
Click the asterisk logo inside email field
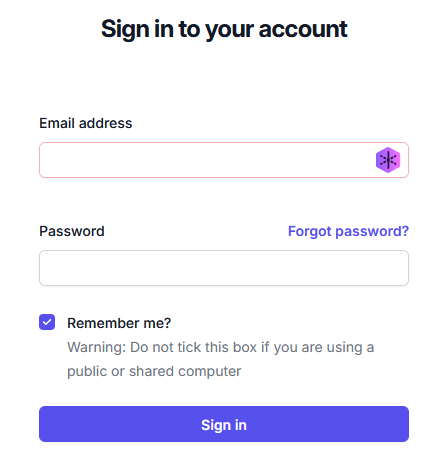click(x=388, y=160)
